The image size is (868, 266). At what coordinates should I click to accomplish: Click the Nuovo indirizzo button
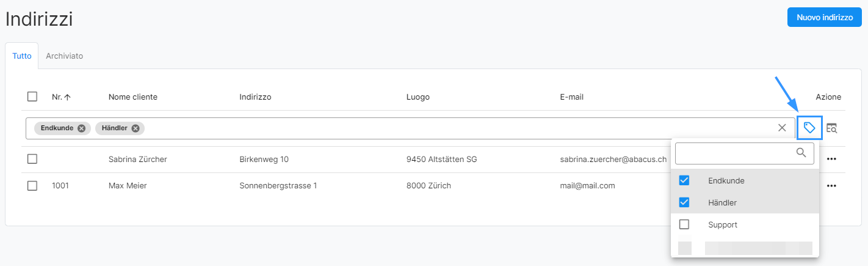[x=824, y=18]
